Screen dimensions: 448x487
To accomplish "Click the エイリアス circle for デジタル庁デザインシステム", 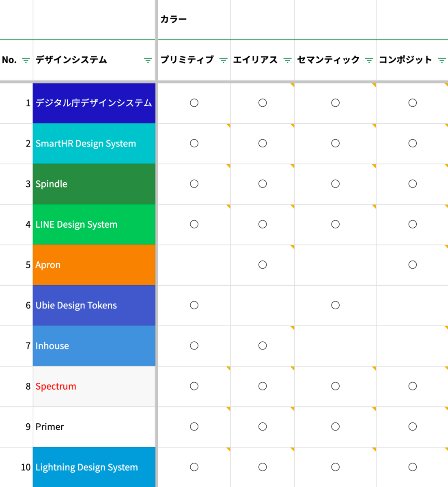I will pos(263,103).
